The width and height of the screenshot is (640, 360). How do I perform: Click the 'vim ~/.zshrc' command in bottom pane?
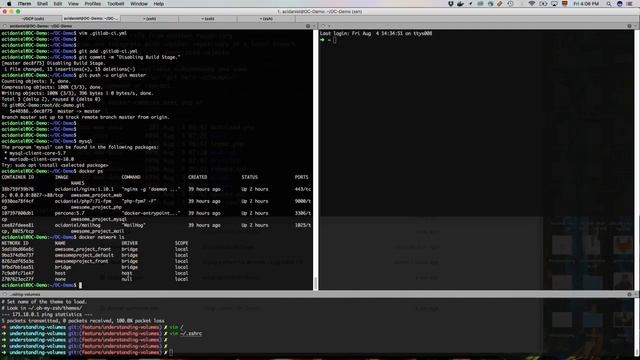[186, 333]
